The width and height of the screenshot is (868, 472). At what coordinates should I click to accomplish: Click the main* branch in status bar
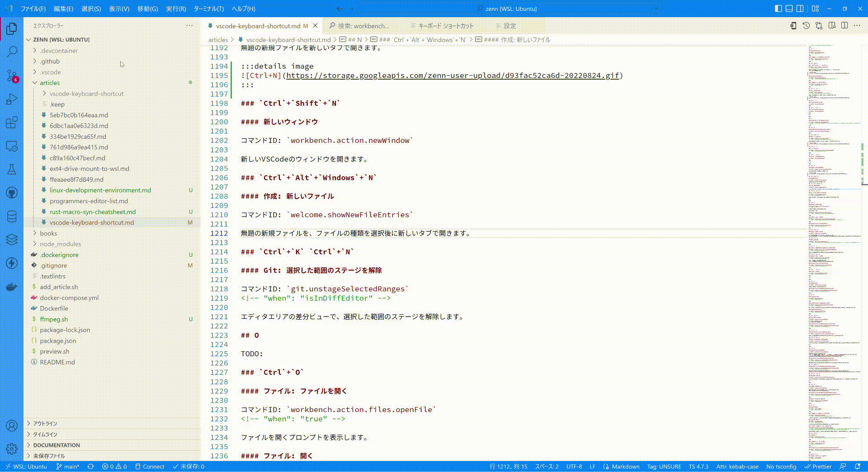pyautogui.click(x=67, y=467)
